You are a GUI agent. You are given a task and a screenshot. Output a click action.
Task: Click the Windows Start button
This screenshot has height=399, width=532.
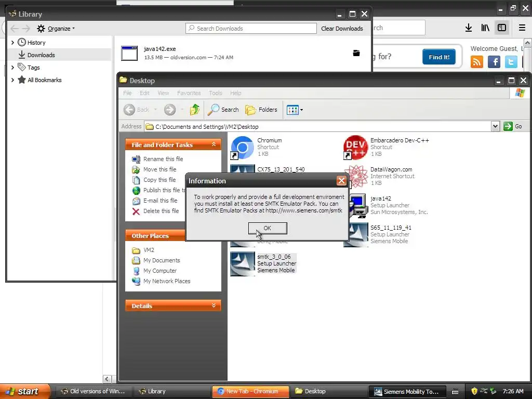[x=25, y=391]
